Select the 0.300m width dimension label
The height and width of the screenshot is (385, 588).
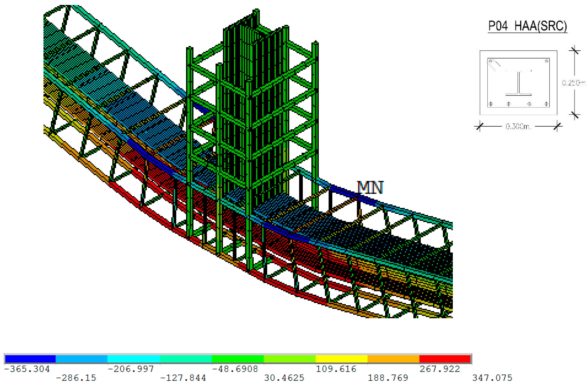click(518, 127)
